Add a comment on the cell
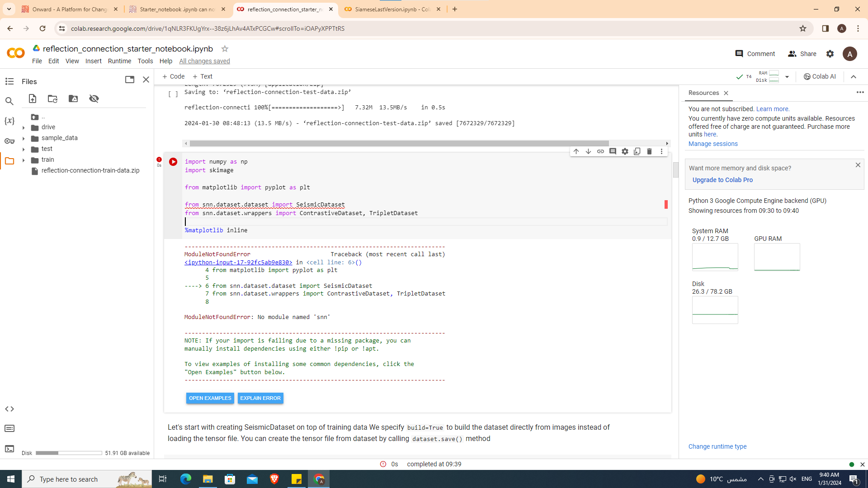The height and width of the screenshot is (488, 868). [613, 151]
